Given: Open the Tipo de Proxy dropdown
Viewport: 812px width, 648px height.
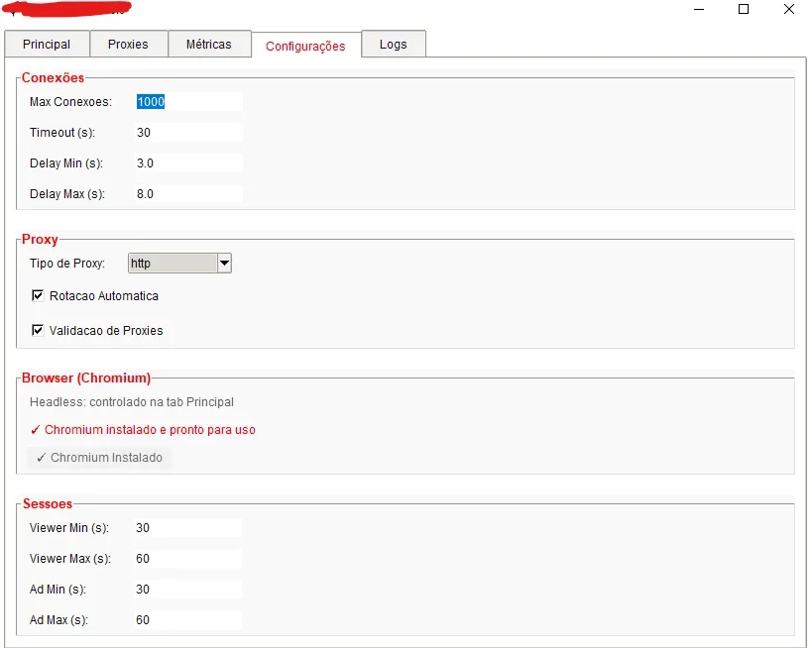Looking at the screenshot, I should click(179, 263).
